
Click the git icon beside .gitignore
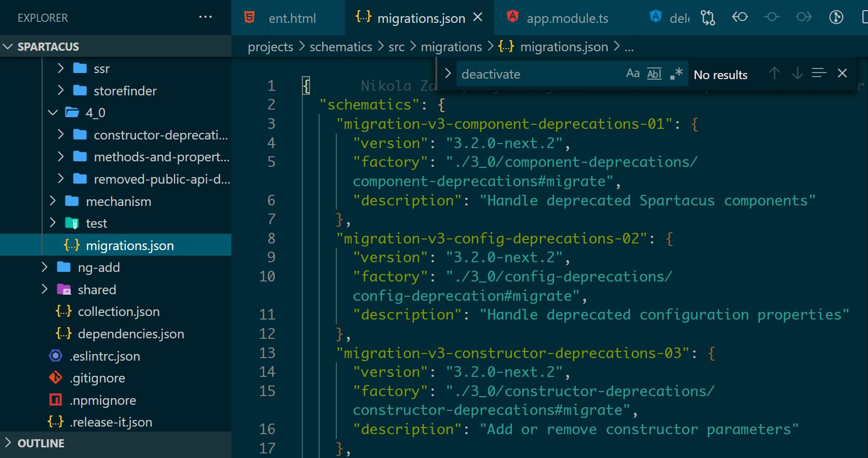[55, 378]
